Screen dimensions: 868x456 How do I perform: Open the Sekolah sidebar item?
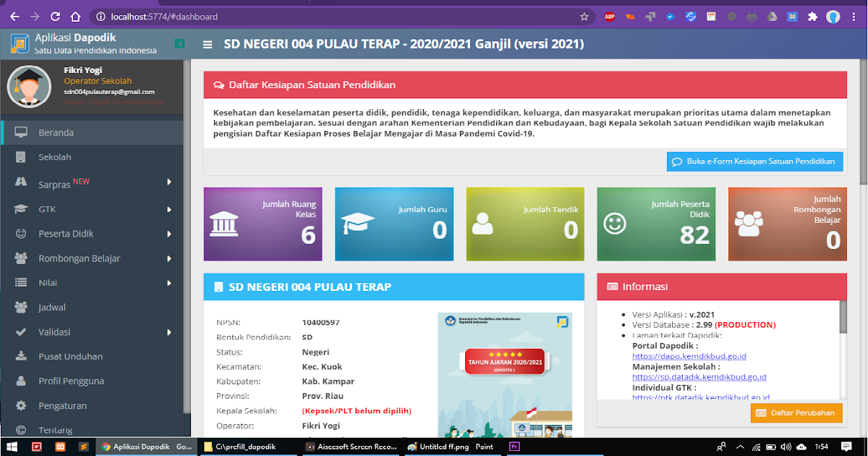click(x=92, y=157)
